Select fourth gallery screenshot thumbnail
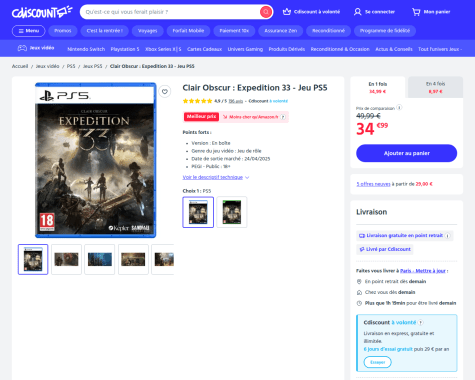475x380 pixels. click(133, 259)
